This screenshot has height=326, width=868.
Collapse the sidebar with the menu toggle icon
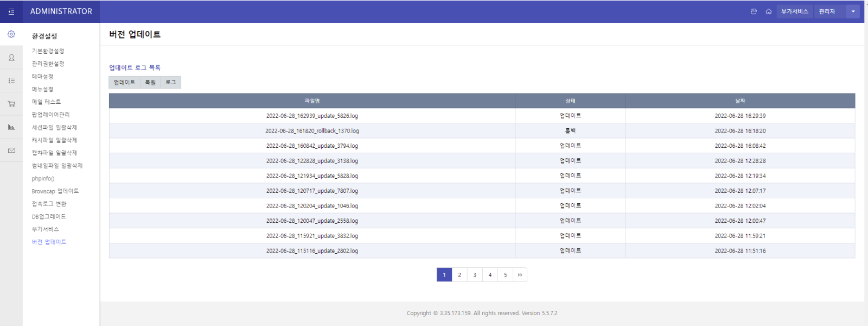(11, 11)
